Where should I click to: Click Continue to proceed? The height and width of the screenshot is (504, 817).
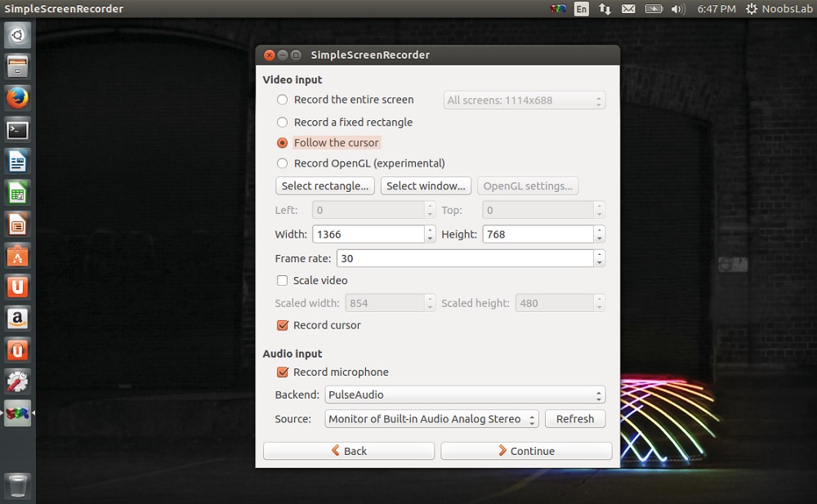click(526, 451)
